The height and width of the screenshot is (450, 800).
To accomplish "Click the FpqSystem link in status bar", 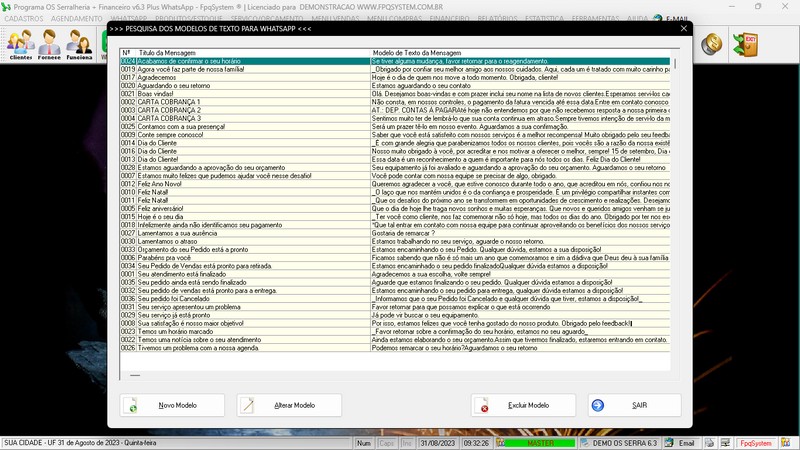I will [x=756, y=443].
